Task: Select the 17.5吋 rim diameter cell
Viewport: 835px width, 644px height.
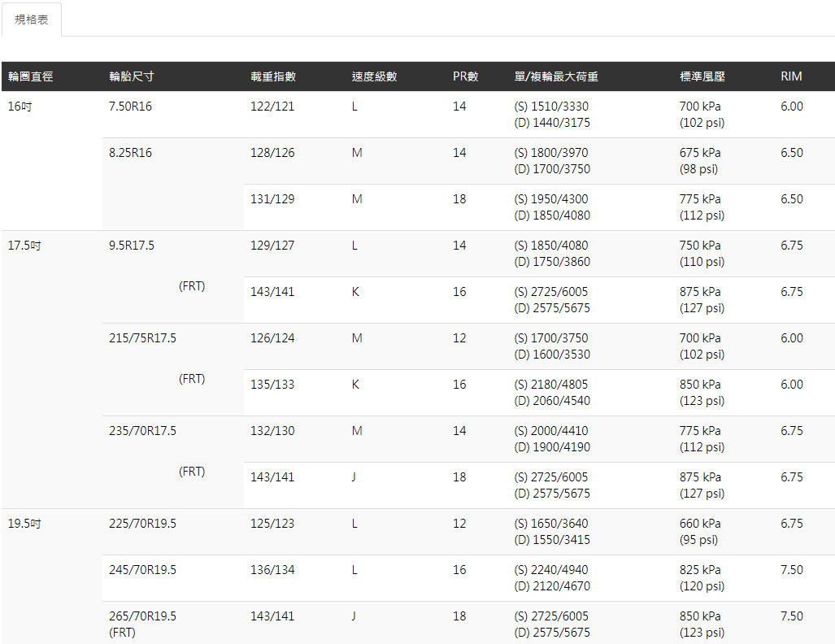Action: pyautogui.click(x=24, y=246)
